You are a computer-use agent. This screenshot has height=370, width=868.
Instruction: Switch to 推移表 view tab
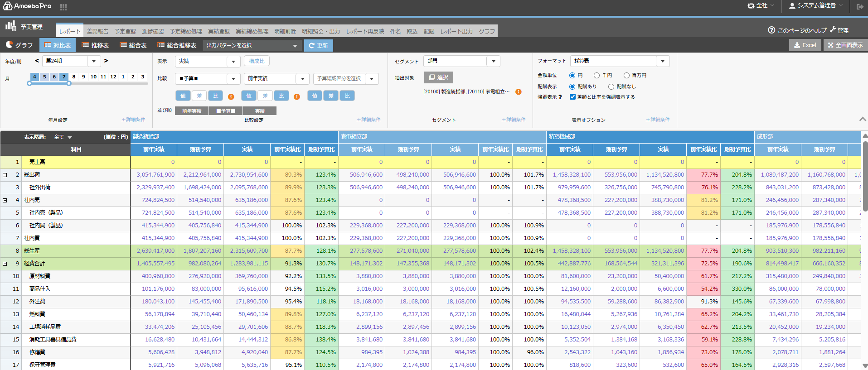[x=95, y=45]
